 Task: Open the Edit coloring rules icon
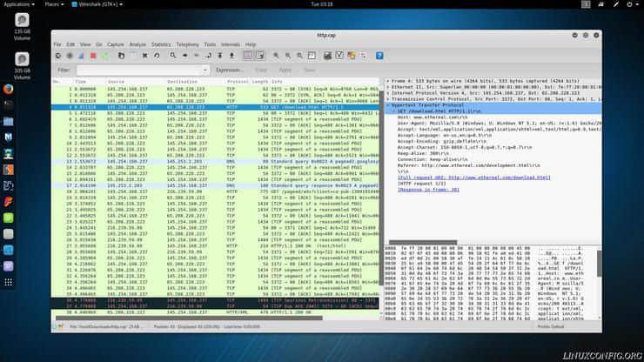point(350,56)
